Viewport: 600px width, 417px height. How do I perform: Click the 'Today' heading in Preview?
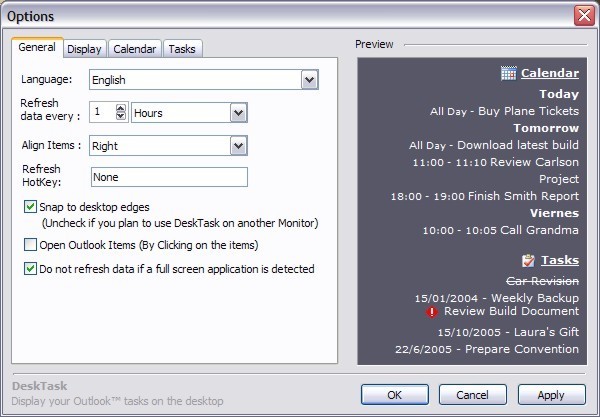pos(559,94)
